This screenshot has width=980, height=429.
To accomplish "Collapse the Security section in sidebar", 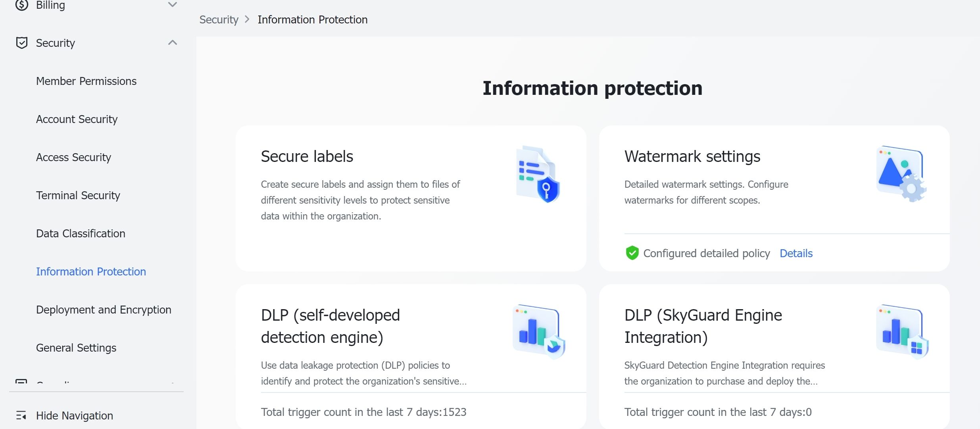I will 172,42.
